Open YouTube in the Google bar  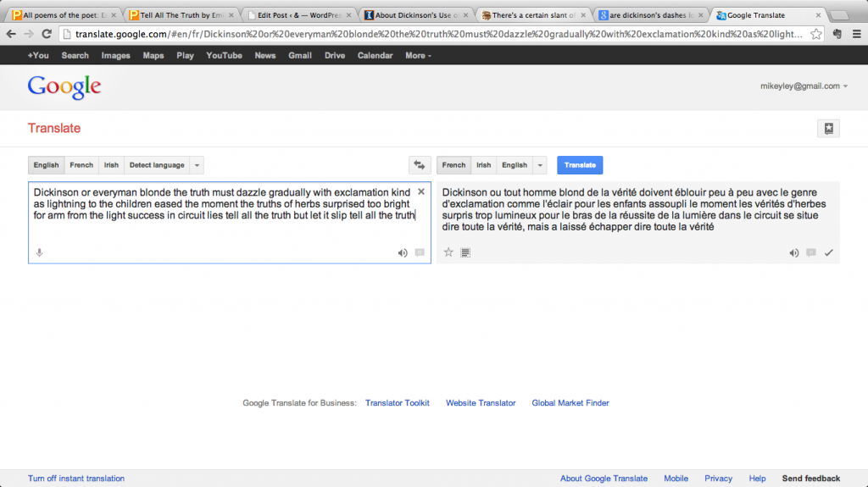[224, 55]
